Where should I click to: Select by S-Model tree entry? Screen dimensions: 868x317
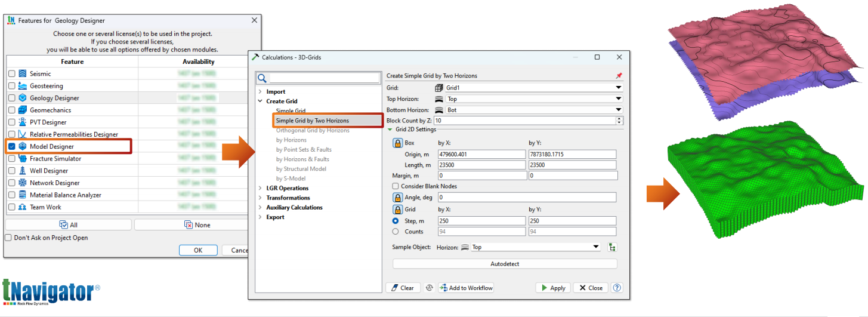tap(292, 178)
